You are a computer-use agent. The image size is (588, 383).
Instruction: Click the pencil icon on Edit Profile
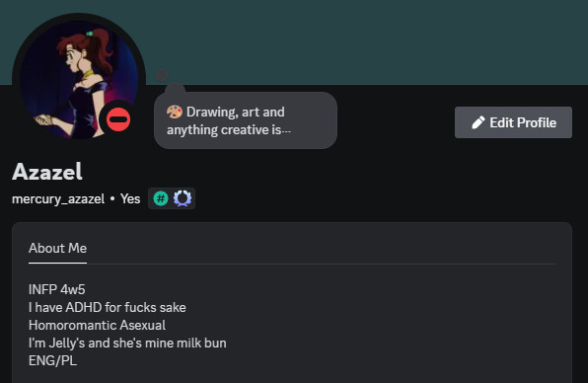click(x=478, y=122)
